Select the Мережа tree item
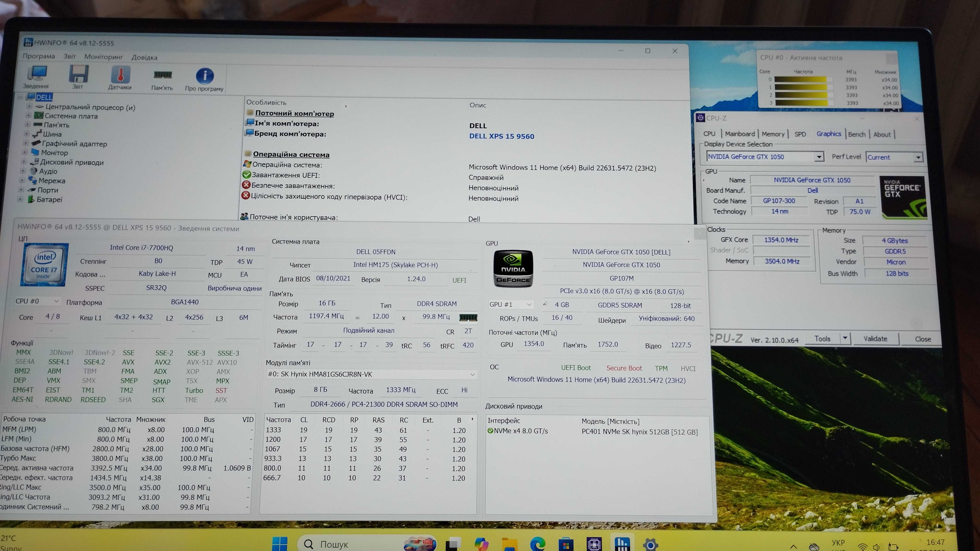This screenshot has height=551, width=980. coord(51,180)
